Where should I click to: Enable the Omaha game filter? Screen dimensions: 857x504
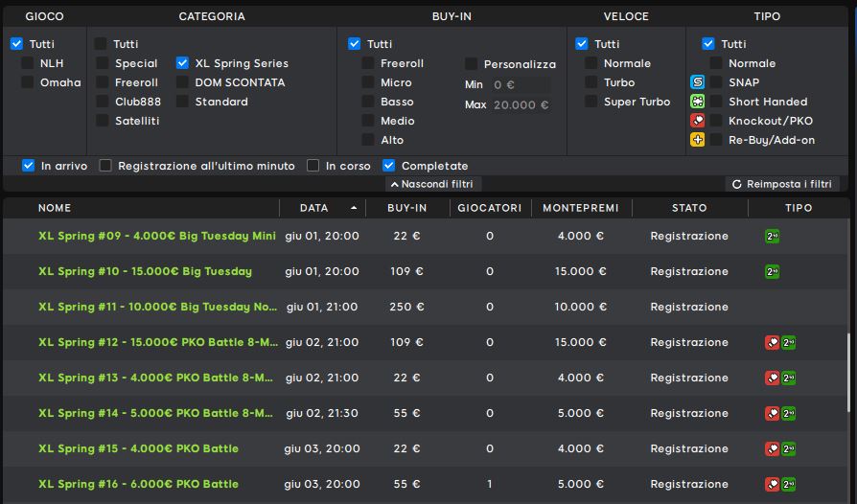28,82
